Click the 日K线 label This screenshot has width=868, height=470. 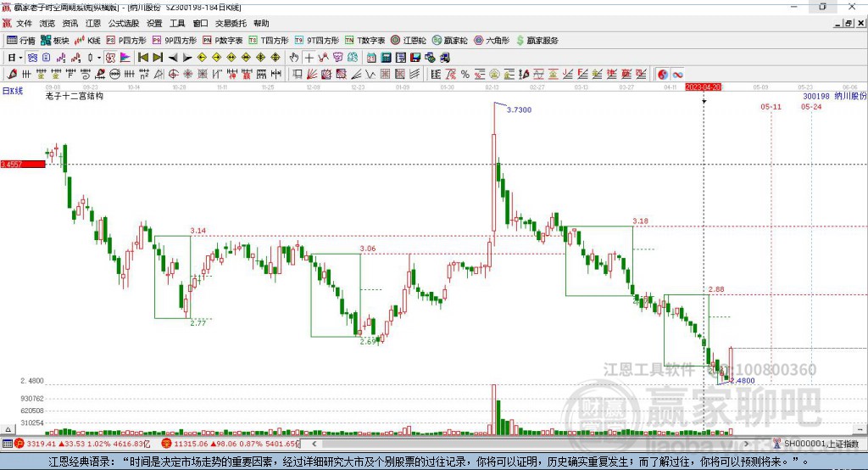(13, 91)
